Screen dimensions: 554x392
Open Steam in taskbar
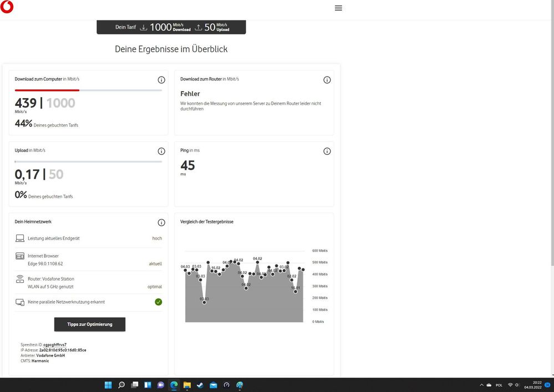tap(200, 385)
